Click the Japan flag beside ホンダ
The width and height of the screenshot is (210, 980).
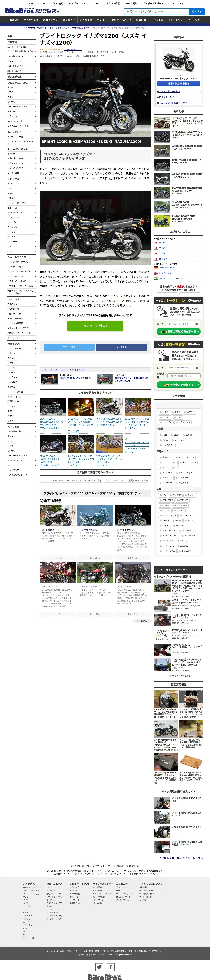point(156,242)
